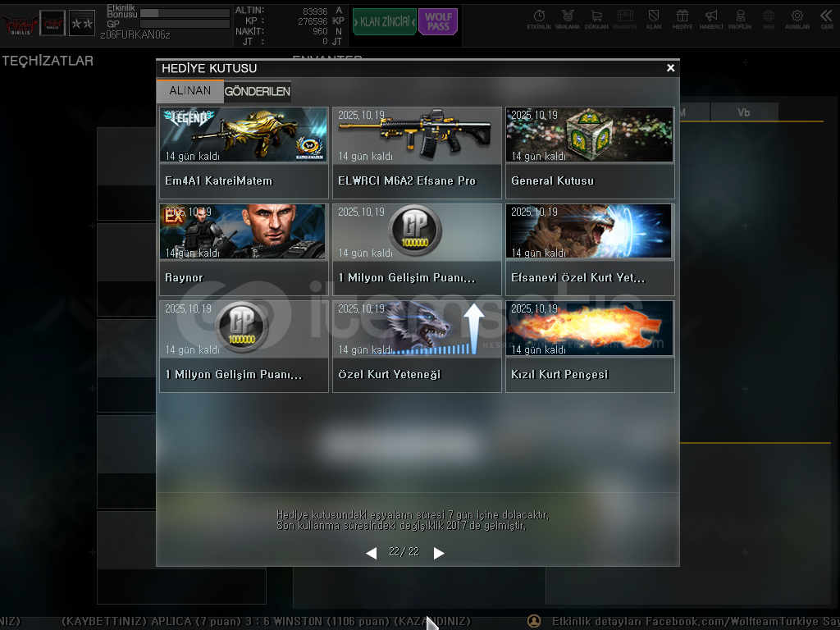Go to the next gift page arrow
840x630 pixels.
pos(439,553)
